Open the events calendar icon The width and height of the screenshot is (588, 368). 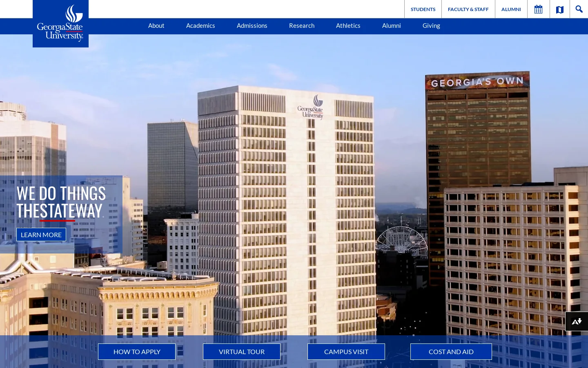538,9
